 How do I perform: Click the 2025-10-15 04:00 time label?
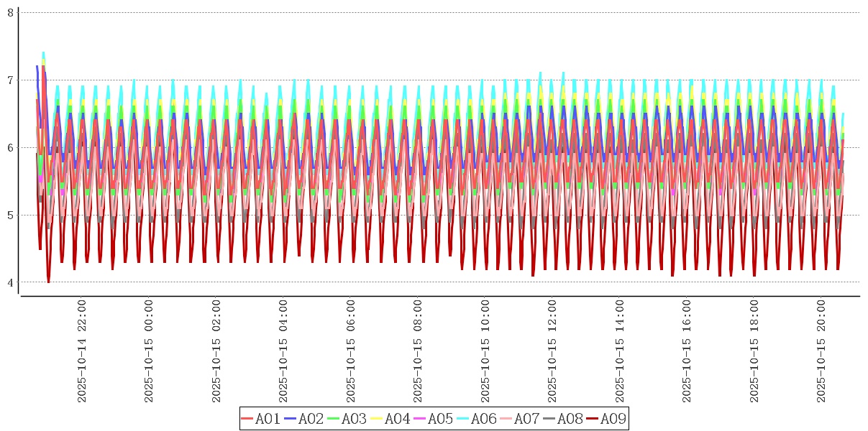[x=283, y=351]
